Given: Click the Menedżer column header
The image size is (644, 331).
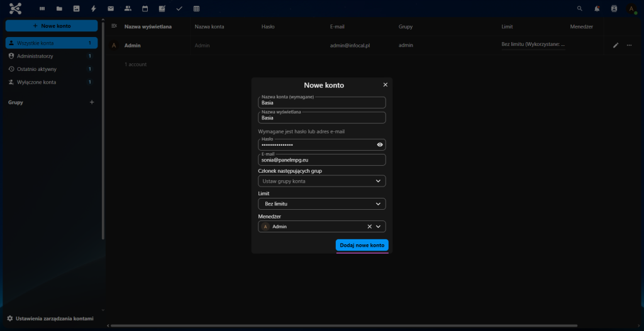Looking at the screenshot, I should [x=581, y=26].
